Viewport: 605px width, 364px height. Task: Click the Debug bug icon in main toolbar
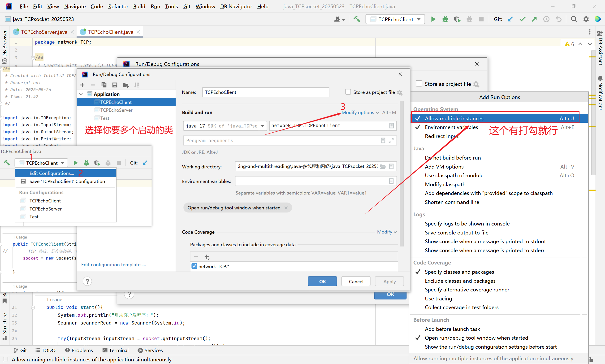pyautogui.click(x=445, y=19)
